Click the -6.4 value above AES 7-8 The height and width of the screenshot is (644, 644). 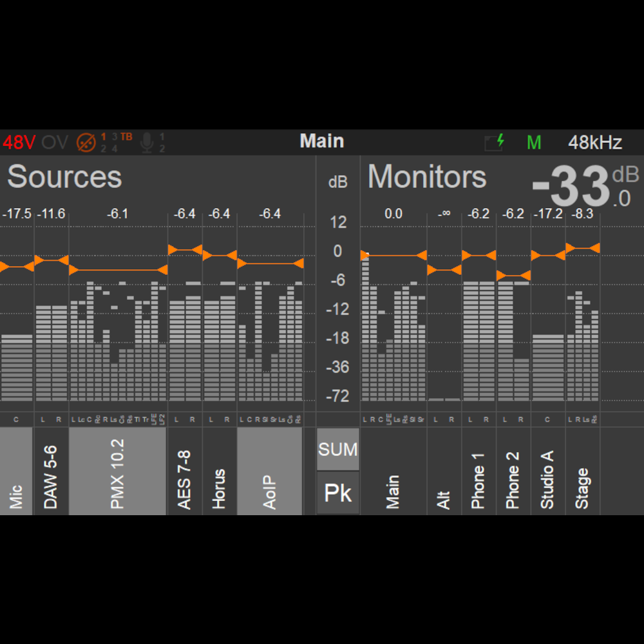(184, 214)
